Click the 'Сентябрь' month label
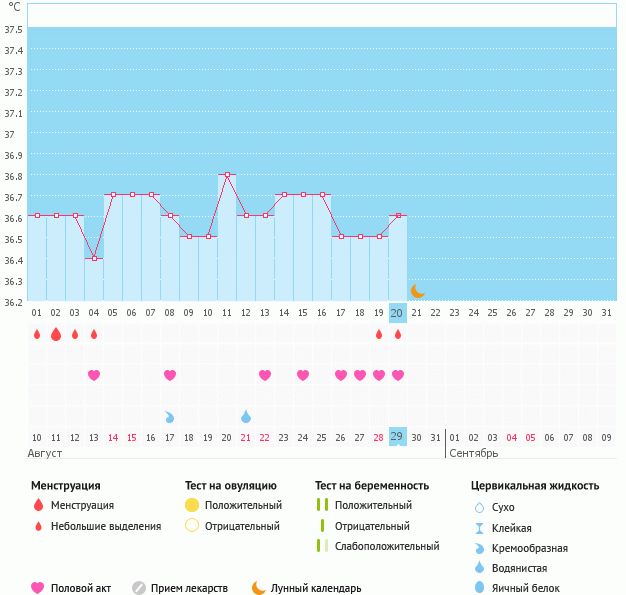Viewport: 626px width, 595px height. (x=473, y=453)
